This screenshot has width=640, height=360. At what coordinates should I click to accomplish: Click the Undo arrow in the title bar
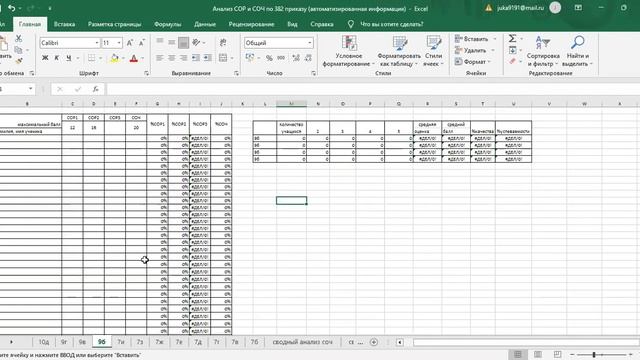(x=11, y=8)
